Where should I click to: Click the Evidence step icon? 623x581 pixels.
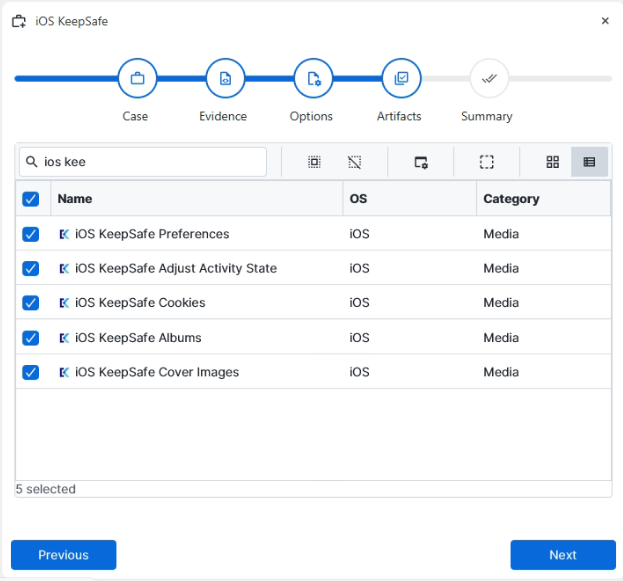point(225,78)
